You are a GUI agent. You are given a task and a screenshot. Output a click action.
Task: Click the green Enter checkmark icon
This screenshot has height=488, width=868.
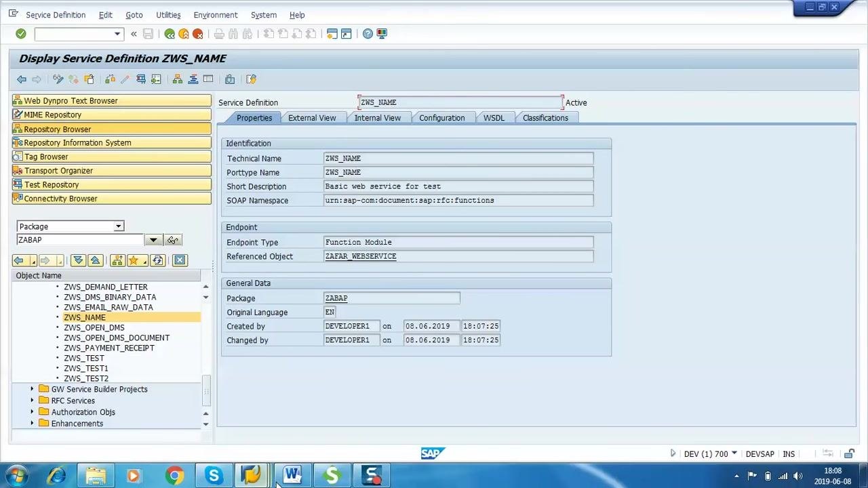[x=21, y=34]
